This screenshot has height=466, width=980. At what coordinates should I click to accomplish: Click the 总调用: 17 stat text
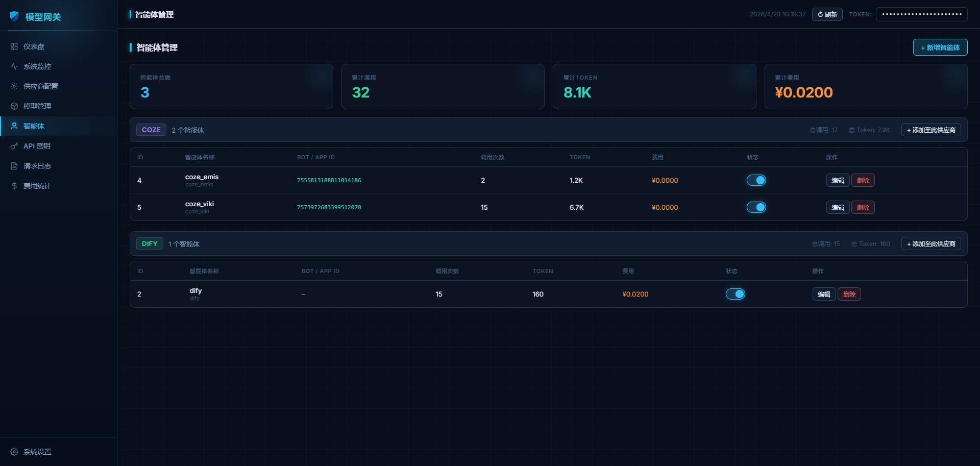(x=824, y=130)
